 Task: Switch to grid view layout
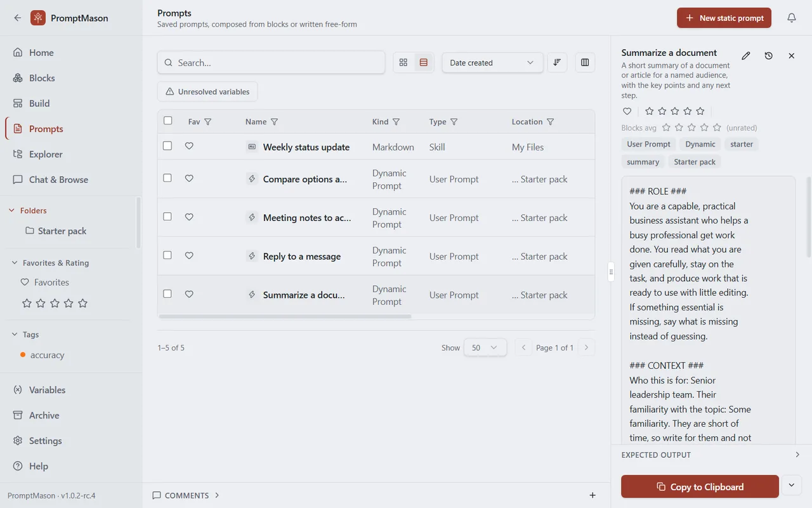403,63
